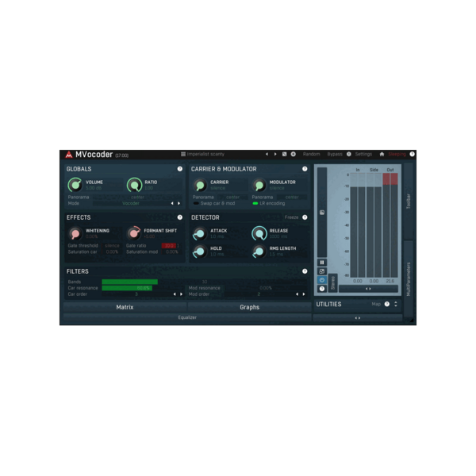Open the Matrix tab

[x=125, y=307]
